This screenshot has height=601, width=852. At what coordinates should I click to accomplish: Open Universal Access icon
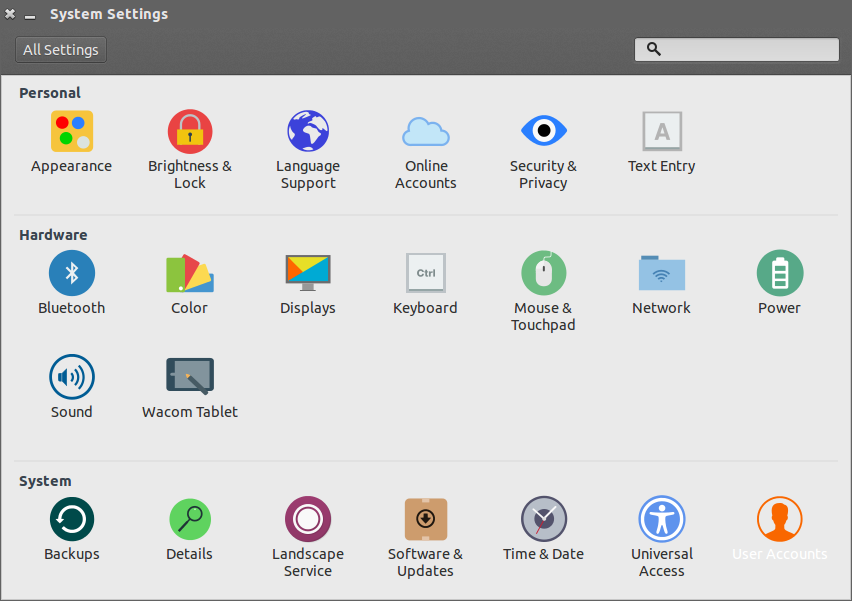(662, 519)
